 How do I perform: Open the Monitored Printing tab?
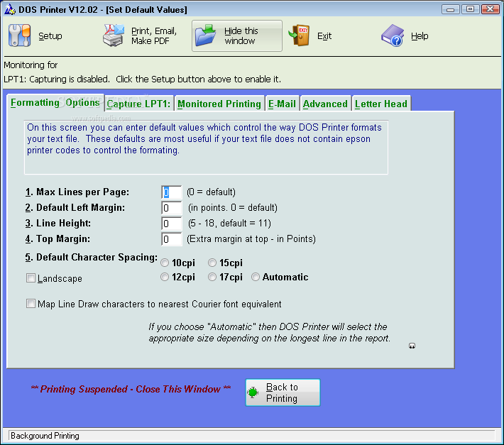click(219, 104)
